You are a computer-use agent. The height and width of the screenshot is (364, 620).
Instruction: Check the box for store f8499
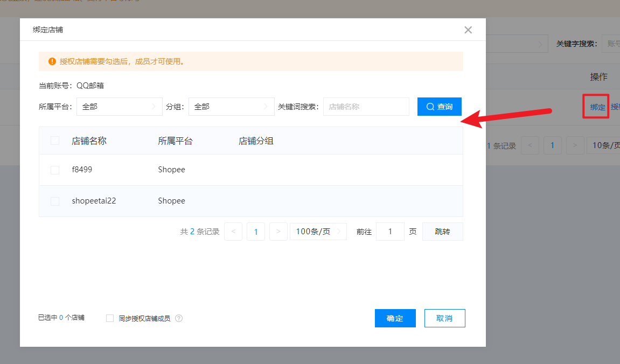(55, 170)
